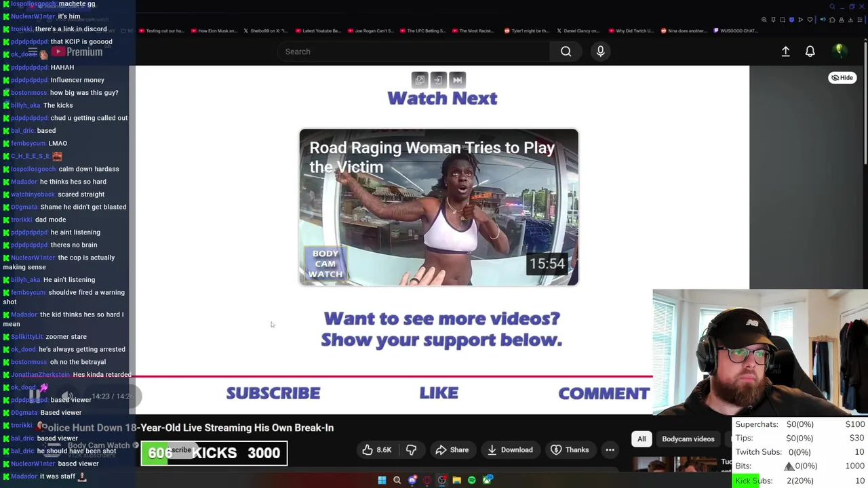Open 'Daniel Clancy on...' bookmark
Viewport: 868px width, 488px height.
(578, 30)
